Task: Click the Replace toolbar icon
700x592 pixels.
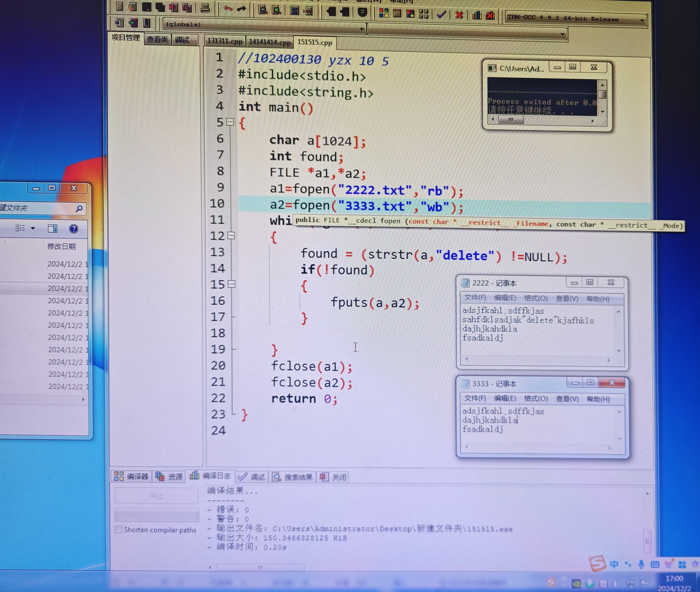Action: point(277,10)
